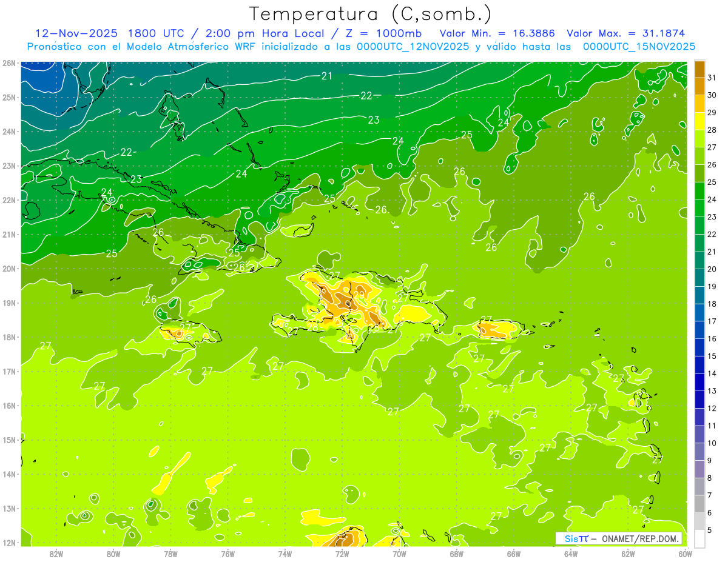This screenshot has width=728, height=562.
Task: Click the legend value label "10"
Action: [712, 443]
